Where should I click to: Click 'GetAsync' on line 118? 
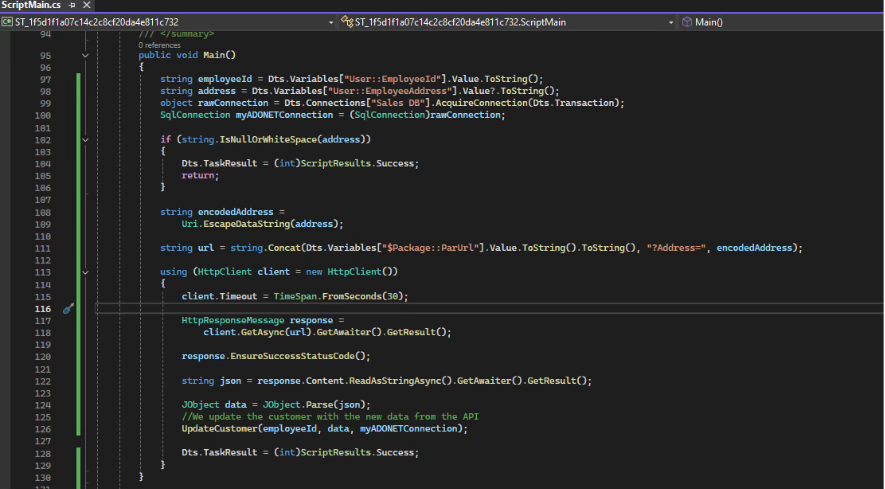point(262,332)
